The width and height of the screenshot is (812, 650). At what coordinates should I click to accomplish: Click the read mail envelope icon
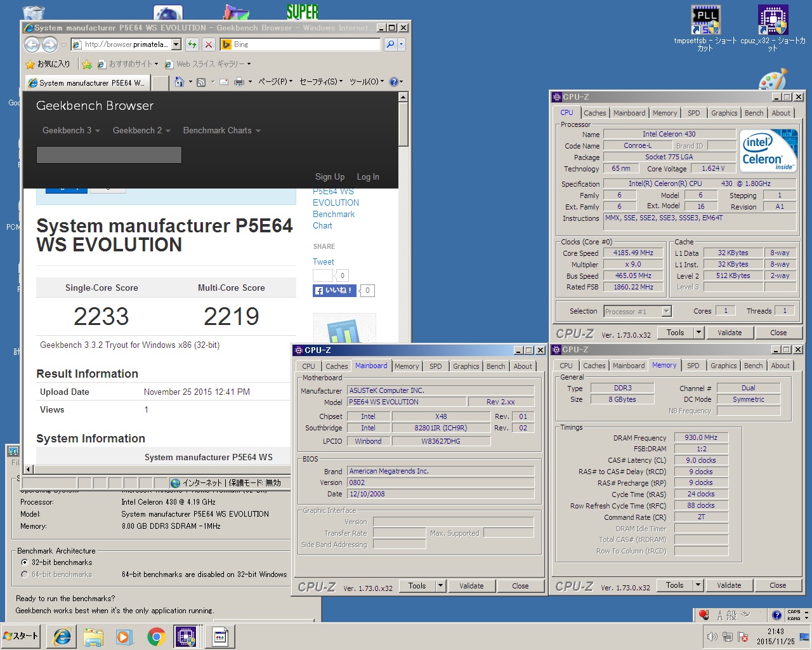(223, 82)
